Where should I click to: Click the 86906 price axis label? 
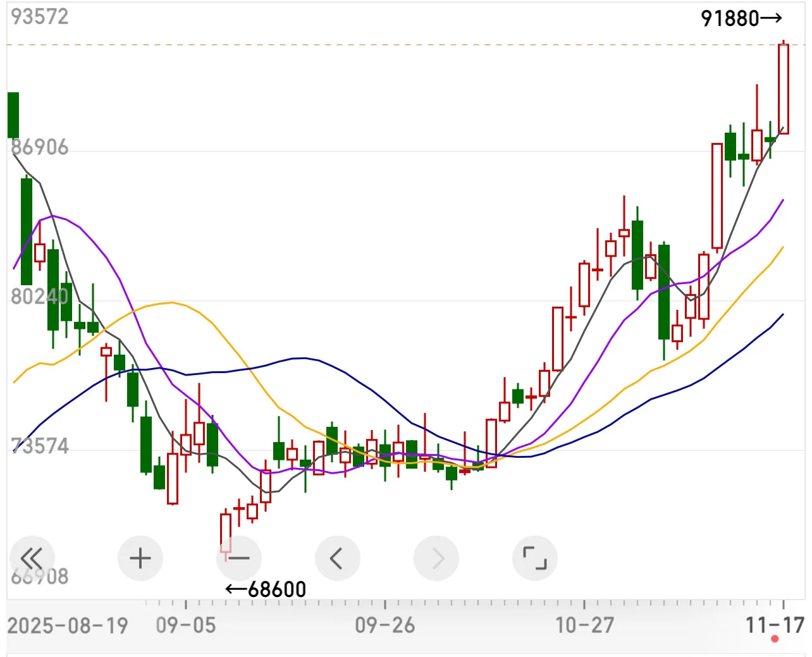[x=39, y=147]
